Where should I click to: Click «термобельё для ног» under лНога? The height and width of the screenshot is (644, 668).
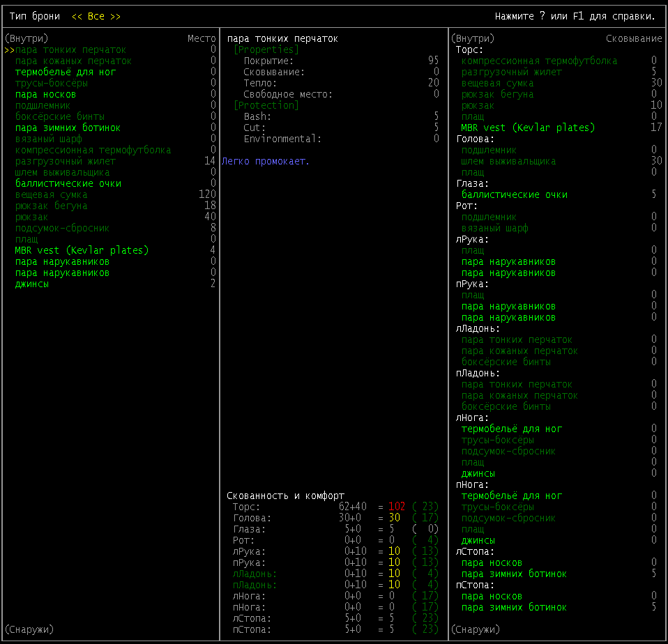click(511, 429)
